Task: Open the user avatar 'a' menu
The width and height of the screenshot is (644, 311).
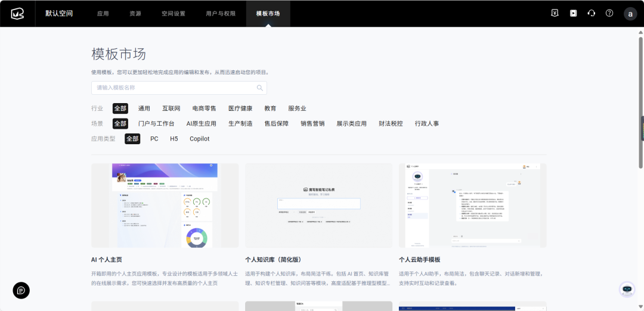Action: coord(630,14)
